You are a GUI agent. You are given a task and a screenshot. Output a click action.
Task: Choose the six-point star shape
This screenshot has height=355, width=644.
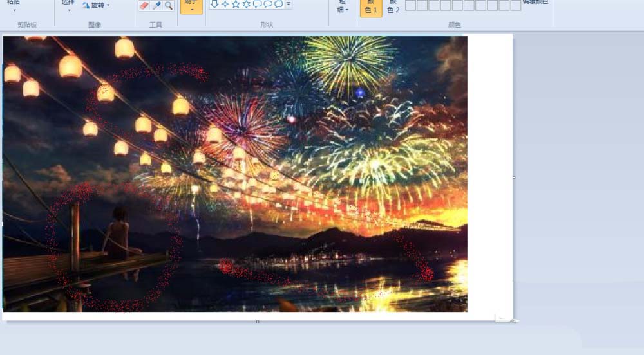[247, 4]
